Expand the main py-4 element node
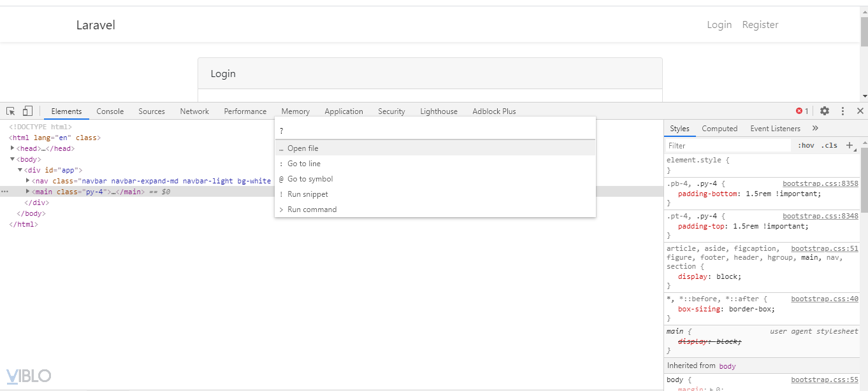 click(27, 192)
